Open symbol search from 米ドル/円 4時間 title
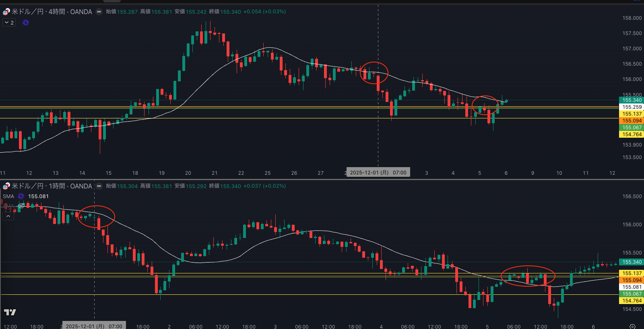 click(x=52, y=12)
